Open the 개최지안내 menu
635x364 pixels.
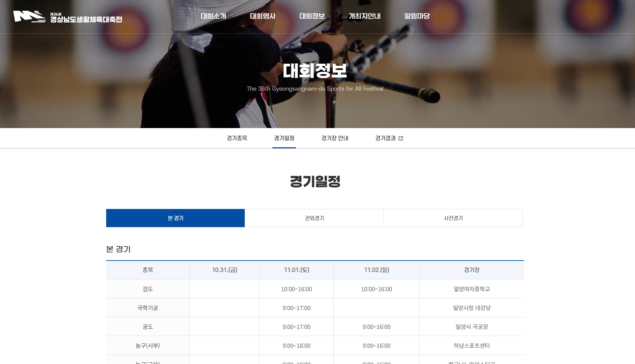364,16
